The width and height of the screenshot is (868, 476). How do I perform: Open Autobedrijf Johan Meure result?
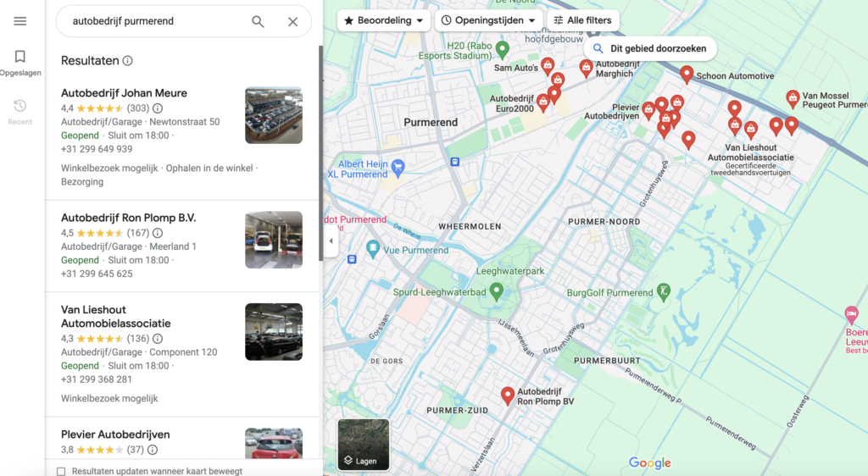181,138
